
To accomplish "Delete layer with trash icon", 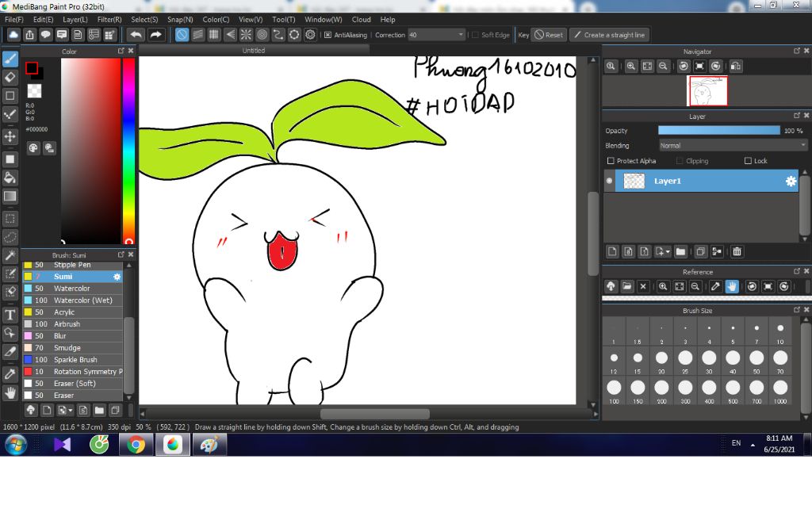I will [x=737, y=251].
